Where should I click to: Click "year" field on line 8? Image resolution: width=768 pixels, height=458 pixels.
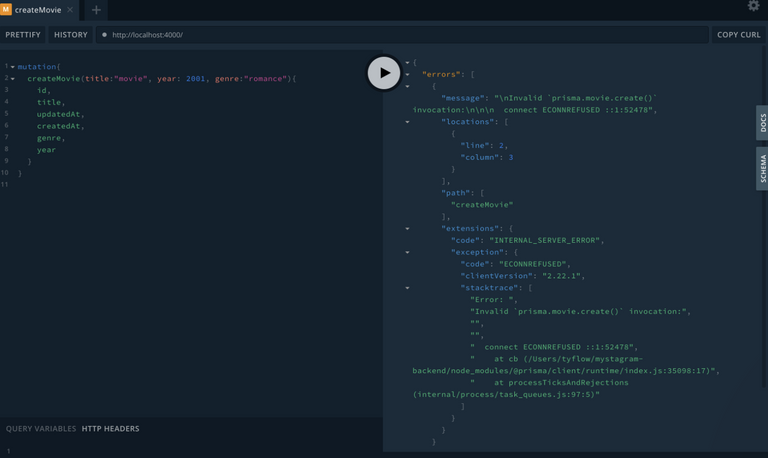(x=46, y=150)
